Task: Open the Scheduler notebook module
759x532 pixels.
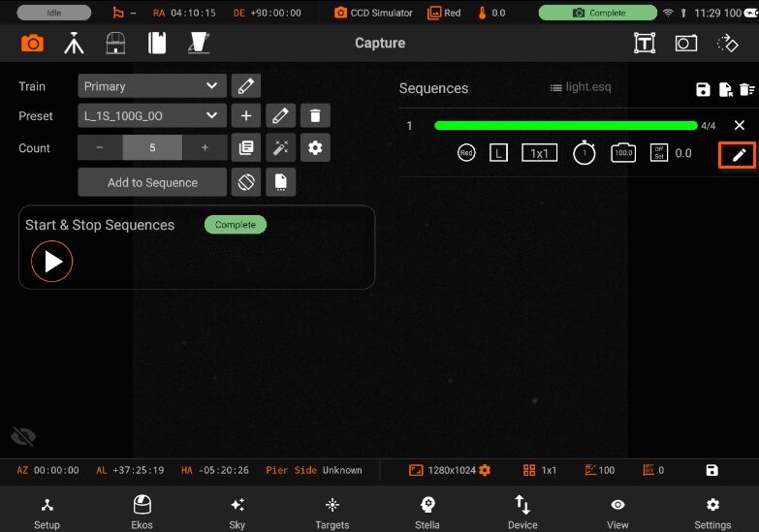Action: tap(157, 44)
